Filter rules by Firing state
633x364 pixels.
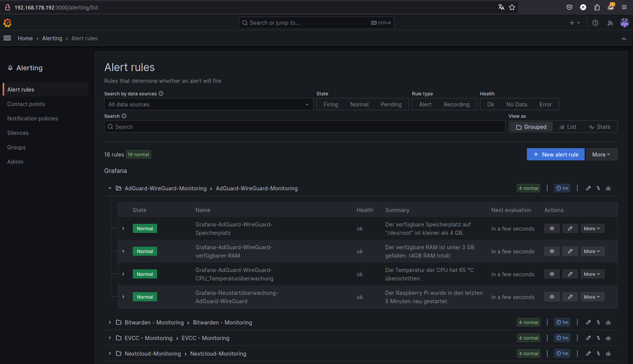[x=331, y=104]
